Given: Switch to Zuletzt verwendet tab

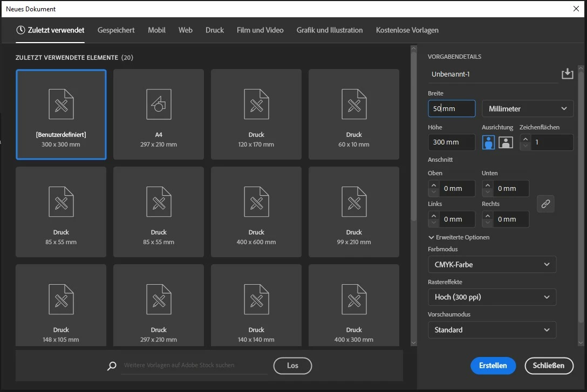Looking at the screenshot, I should tap(50, 30).
